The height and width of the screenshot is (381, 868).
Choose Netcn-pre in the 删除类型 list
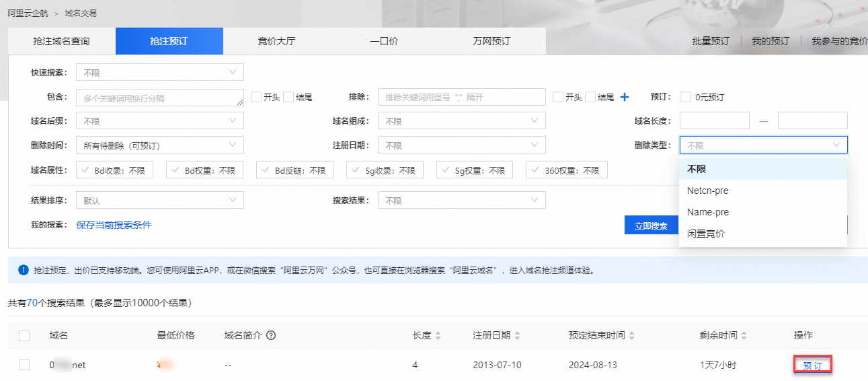pyautogui.click(x=763, y=190)
